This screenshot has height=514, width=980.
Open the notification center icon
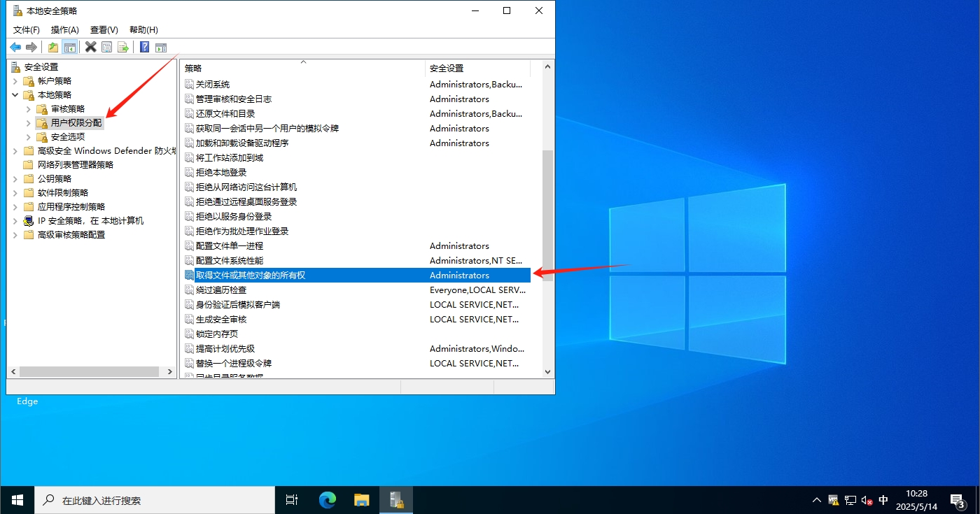(x=957, y=500)
